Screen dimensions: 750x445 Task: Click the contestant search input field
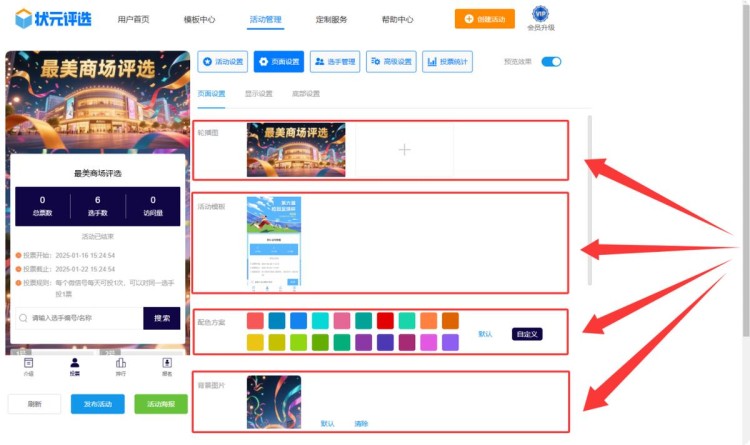point(78,318)
